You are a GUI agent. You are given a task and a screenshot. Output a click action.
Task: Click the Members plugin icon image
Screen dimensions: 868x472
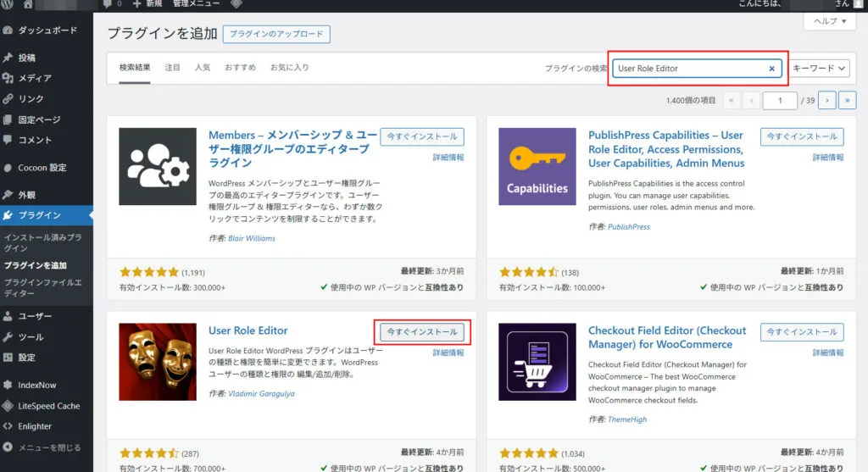click(158, 166)
